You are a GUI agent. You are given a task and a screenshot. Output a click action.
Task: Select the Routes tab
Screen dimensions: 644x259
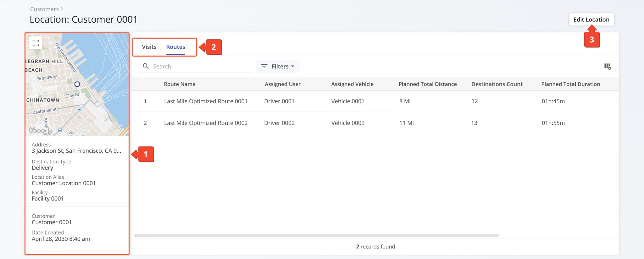coord(175,47)
